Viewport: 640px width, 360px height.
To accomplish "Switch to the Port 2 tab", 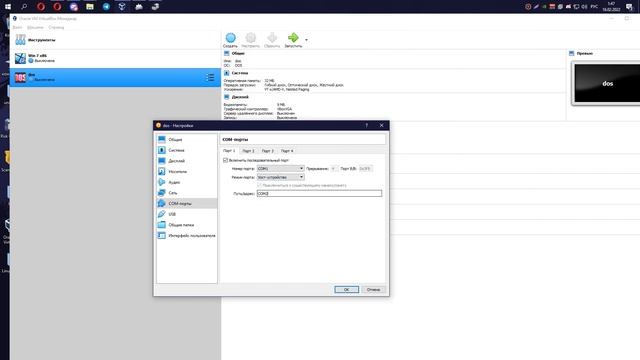I will [x=248, y=151].
